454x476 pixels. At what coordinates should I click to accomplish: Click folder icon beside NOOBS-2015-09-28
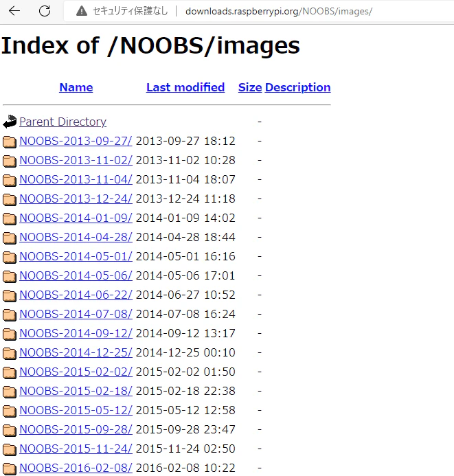[x=10, y=430]
